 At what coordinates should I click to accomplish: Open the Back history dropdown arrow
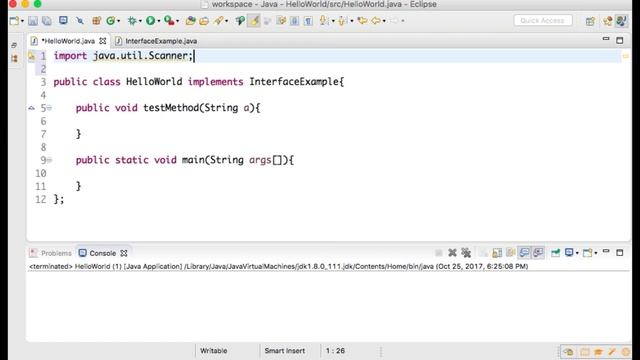coord(384,21)
